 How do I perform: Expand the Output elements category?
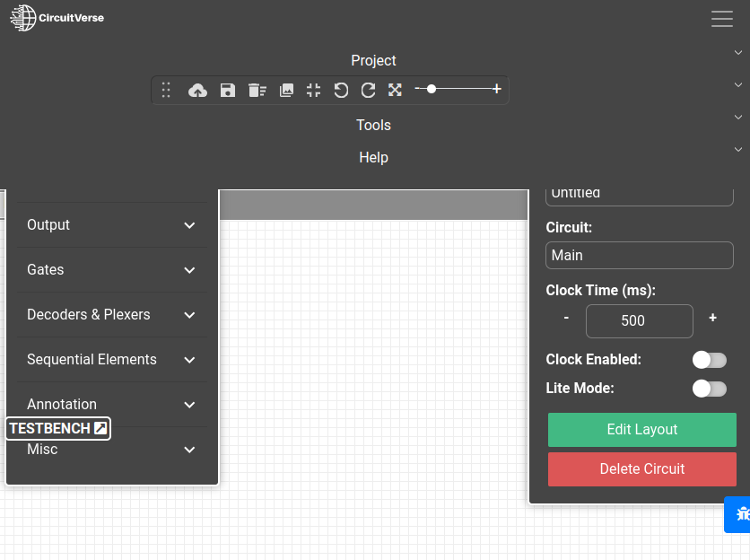coord(112,225)
